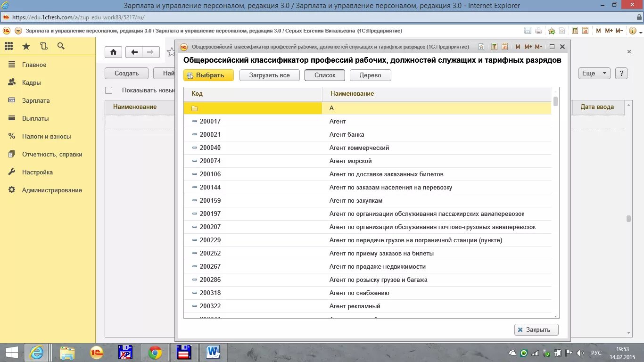This screenshot has width=644, height=362.
Task: Open the Выплаты section
Action: tap(35, 118)
